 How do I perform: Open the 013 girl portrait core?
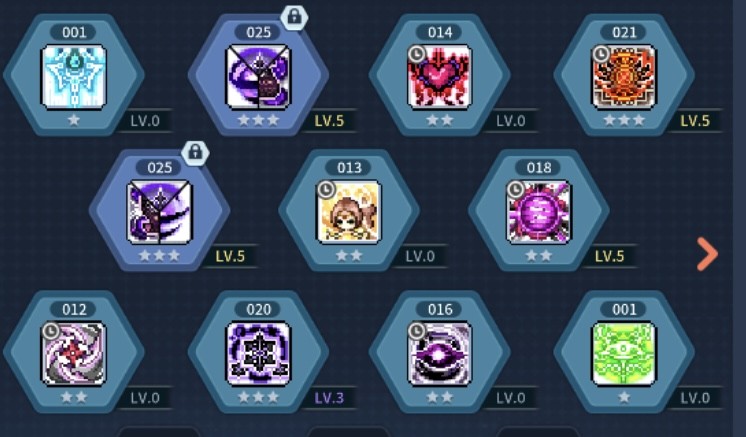pos(349,212)
